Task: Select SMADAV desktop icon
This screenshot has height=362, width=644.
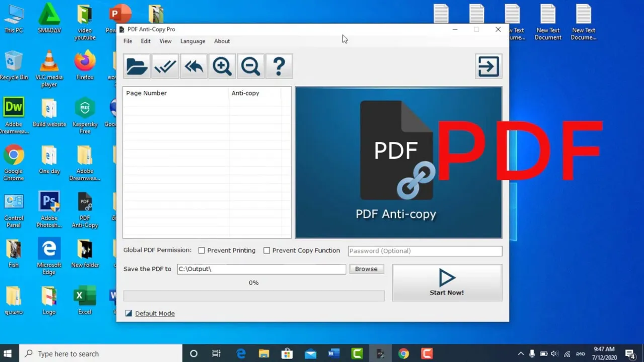Action: (49, 19)
